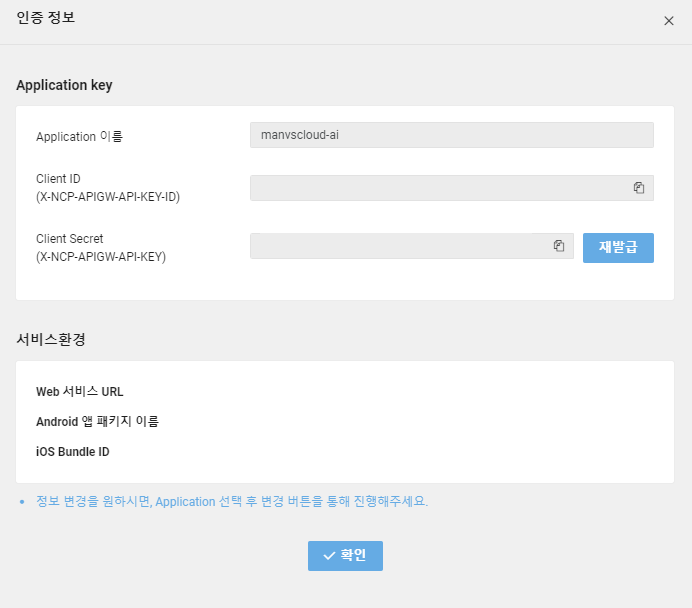The width and height of the screenshot is (692, 608).
Task: Click the 인증 정보 dialog title
Action: 46,18
